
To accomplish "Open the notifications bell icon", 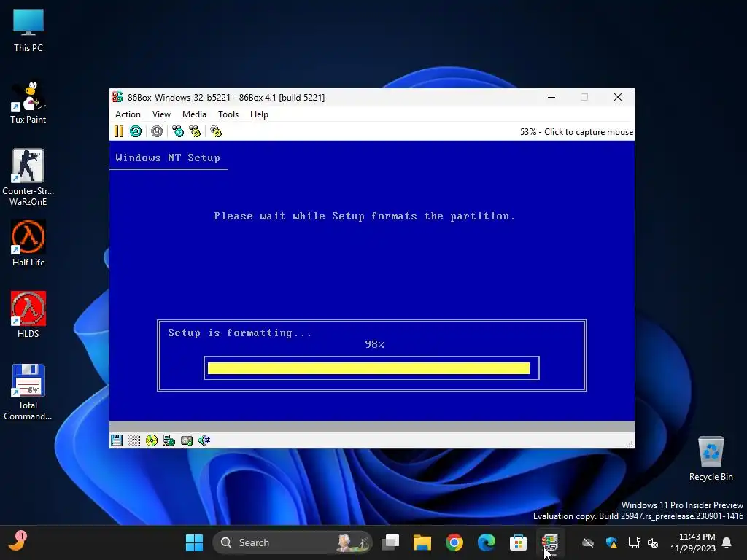I will click(x=727, y=542).
